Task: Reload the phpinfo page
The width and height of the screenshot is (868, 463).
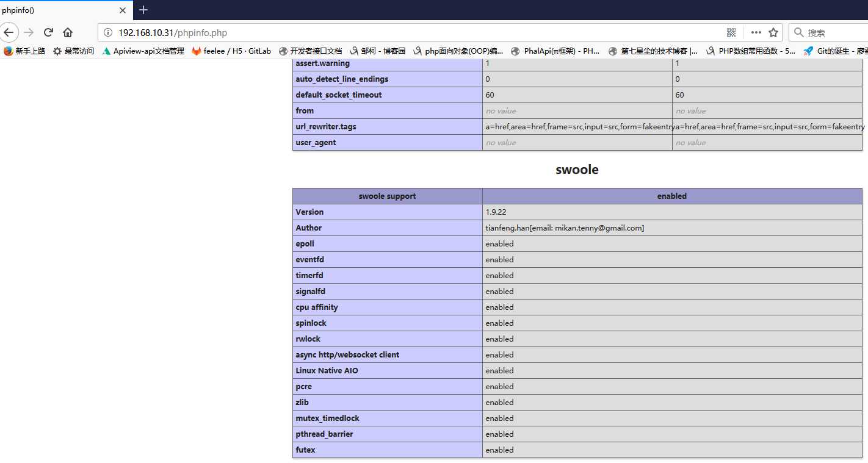Action: coord(48,32)
